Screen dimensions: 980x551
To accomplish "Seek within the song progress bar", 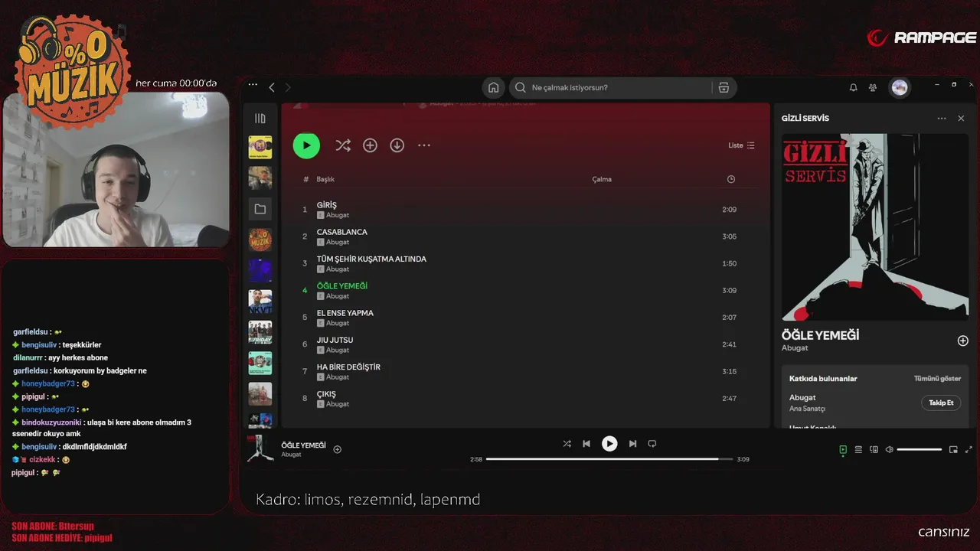I will [x=608, y=459].
